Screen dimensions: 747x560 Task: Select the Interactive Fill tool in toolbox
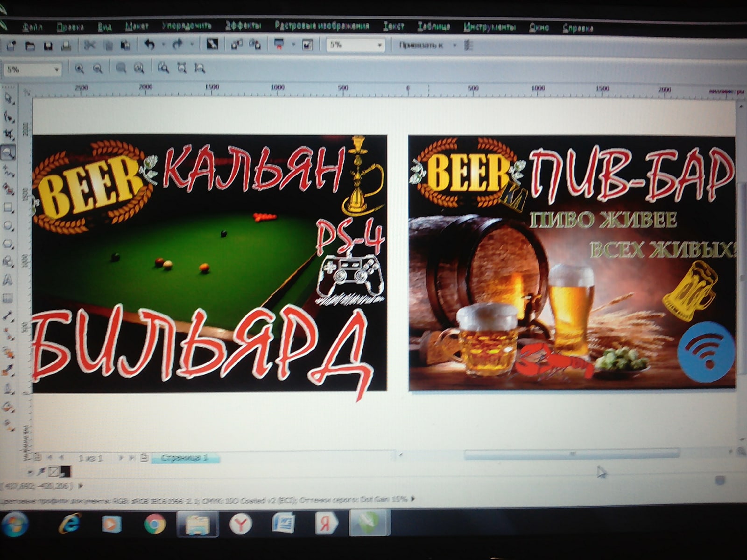click(x=8, y=425)
